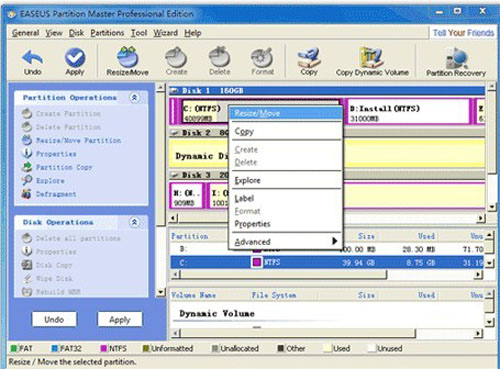Screen dimensions: 500x369
Task: Click the Size column header in partition list
Action: tap(367, 236)
